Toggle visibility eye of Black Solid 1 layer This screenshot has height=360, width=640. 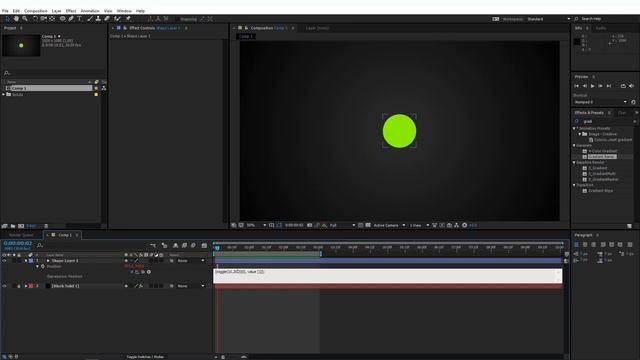coord(4,286)
